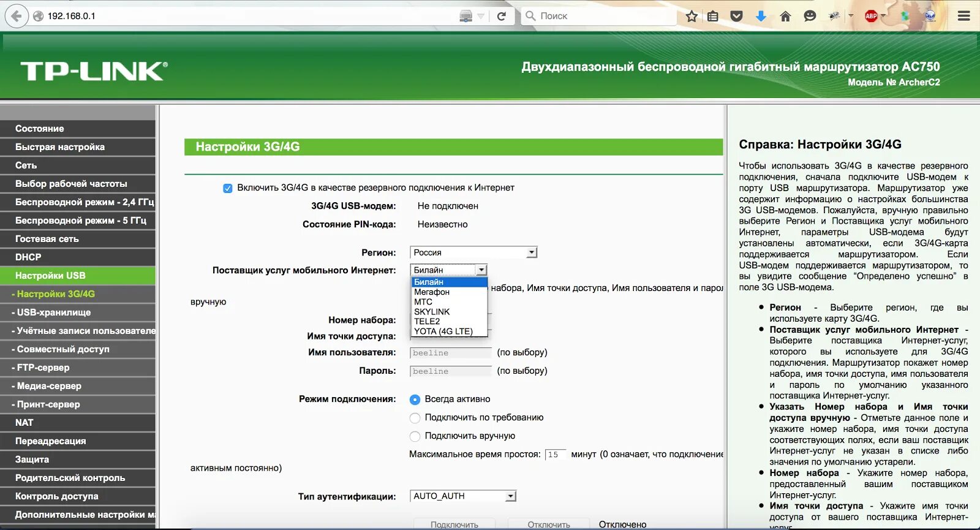Image resolution: width=980 pixels, height=530 pixels.
Task: Reload the router page
Action: coord(502,16)
